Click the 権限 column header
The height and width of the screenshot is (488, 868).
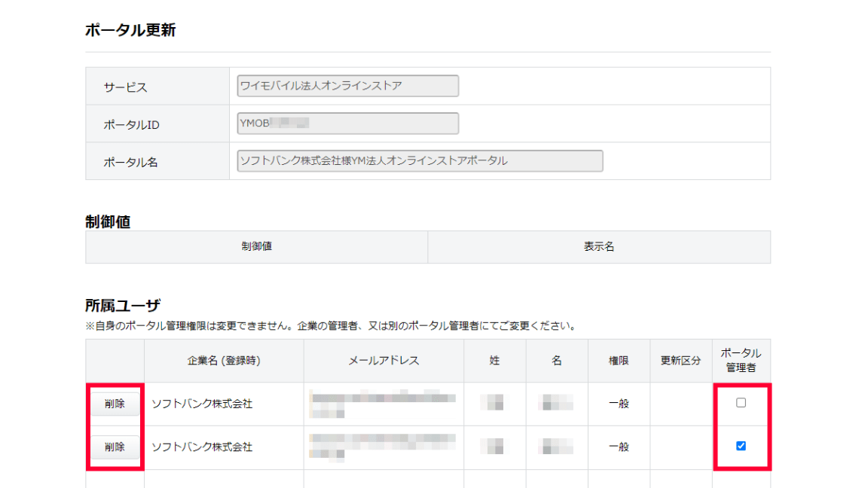pos(619,361)
